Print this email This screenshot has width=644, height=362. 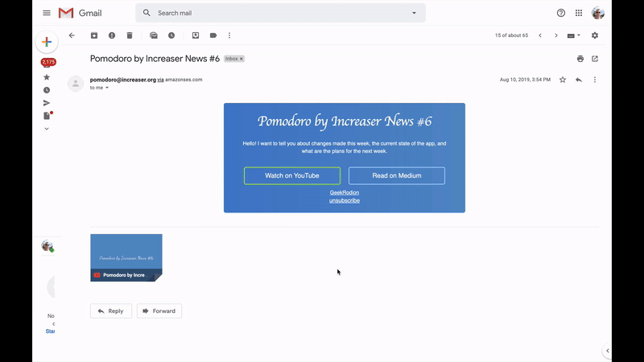[580, 59]
